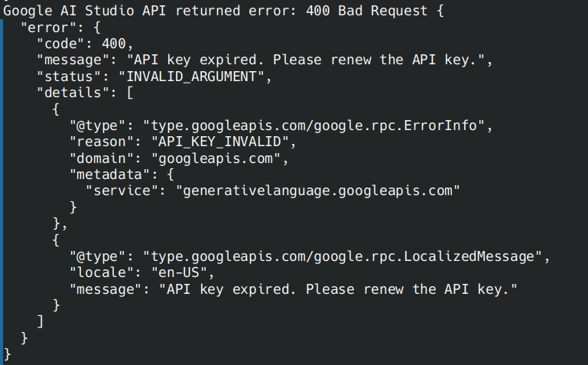Click the closing square bracket of details
588x365 pixels.
(x=40, y=322)
